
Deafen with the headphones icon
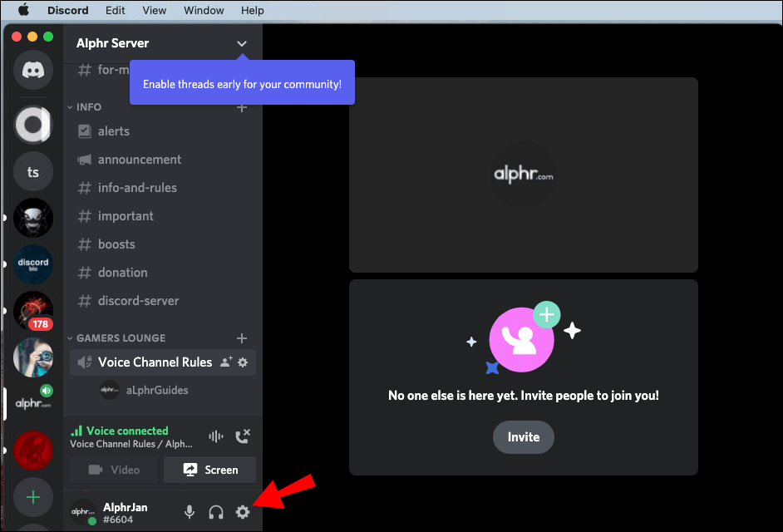pyautogui.click(x=216, y=512)
